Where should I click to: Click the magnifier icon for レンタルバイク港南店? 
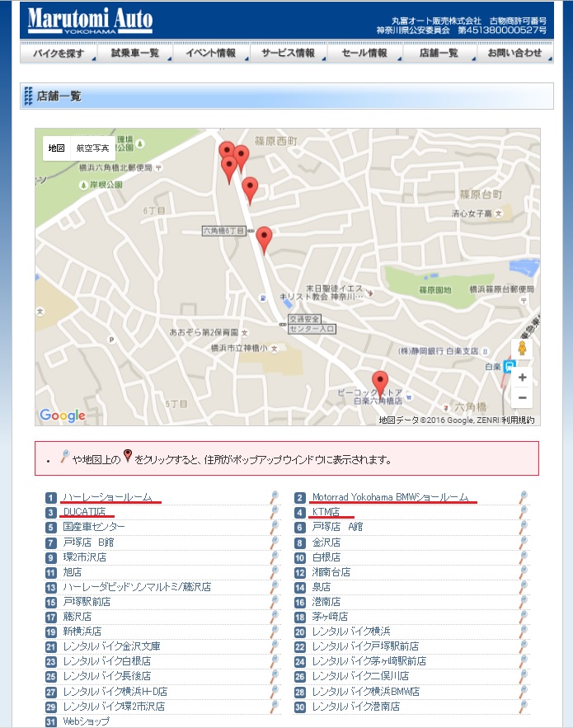click(524, 706)
